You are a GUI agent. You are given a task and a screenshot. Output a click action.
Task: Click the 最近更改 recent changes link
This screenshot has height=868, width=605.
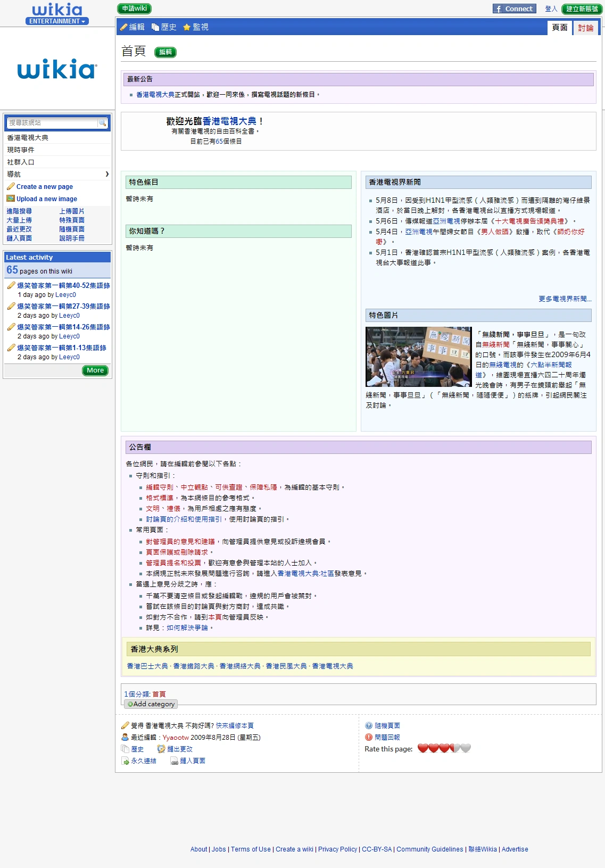click(19, 229)
